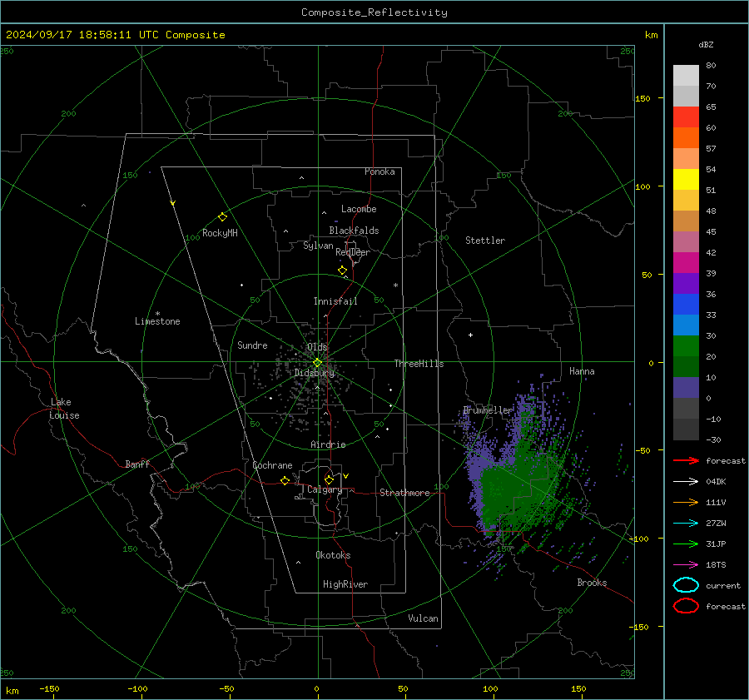Click the 80 dBZ color swatch
Image resolution: width=749 pixels, height=700 pixels.
[686, 75]
